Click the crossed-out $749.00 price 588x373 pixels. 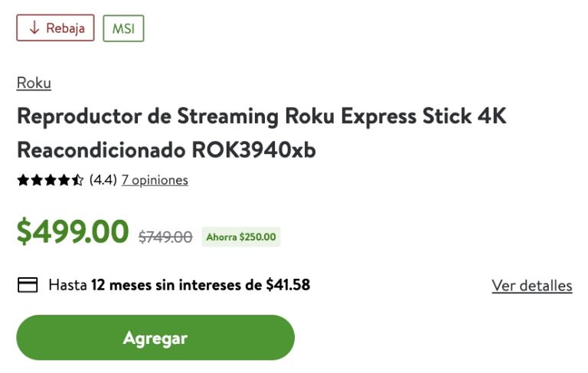[165, 237]
